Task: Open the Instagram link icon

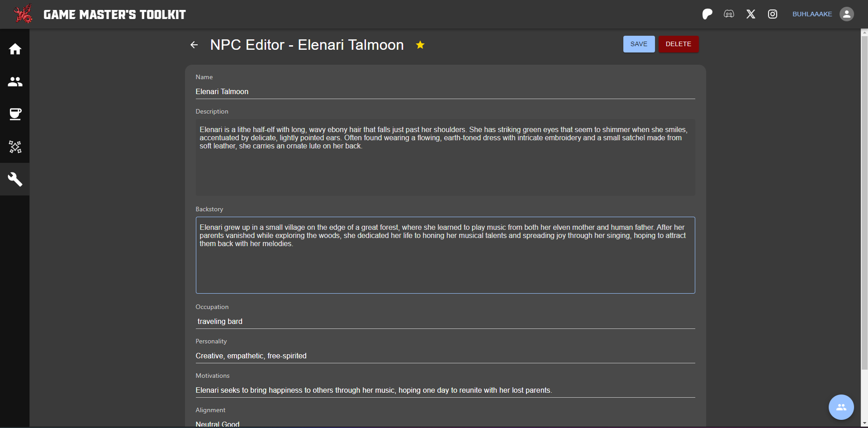Action: (x=773, y=14)
